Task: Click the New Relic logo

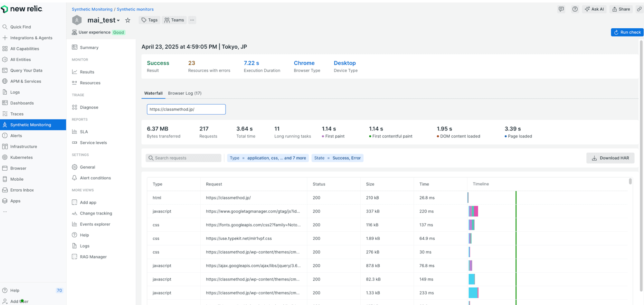Action: coord(22,9)
